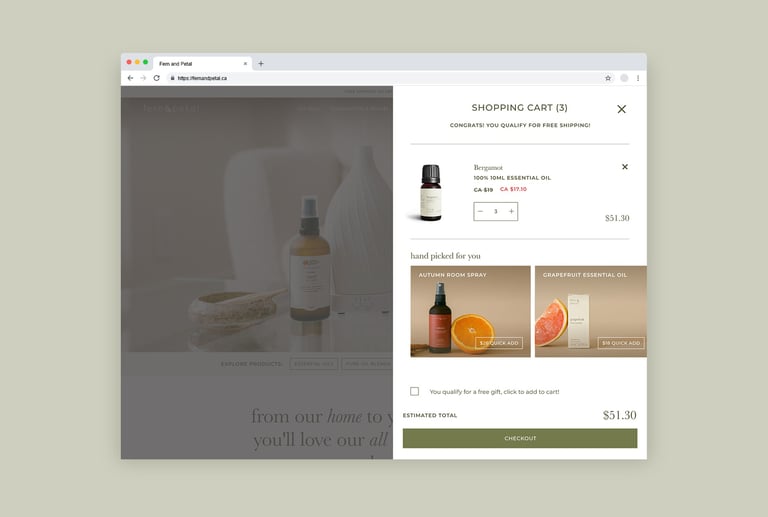Click the Checkout button
Image resolution: width=768 pixels, height=517 pixels.
pos(520,438)
